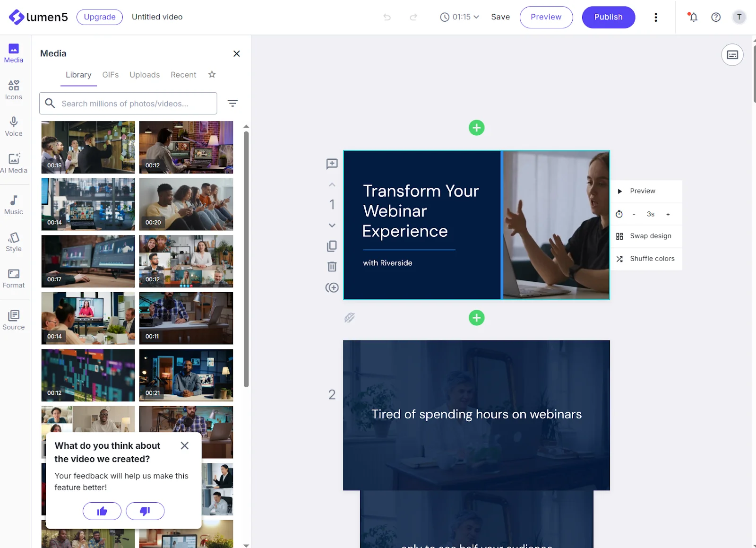Move scene 1 up with chevron
The height and width of the screenshot is (548, 756).
coord(332,185)
